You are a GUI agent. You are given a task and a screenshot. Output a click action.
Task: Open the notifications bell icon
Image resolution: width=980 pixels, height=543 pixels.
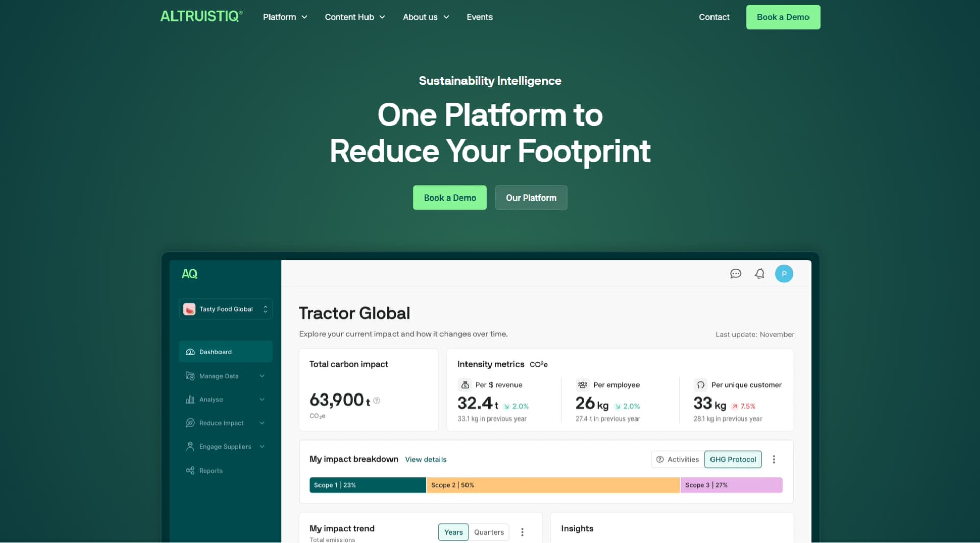click(759, 274)
